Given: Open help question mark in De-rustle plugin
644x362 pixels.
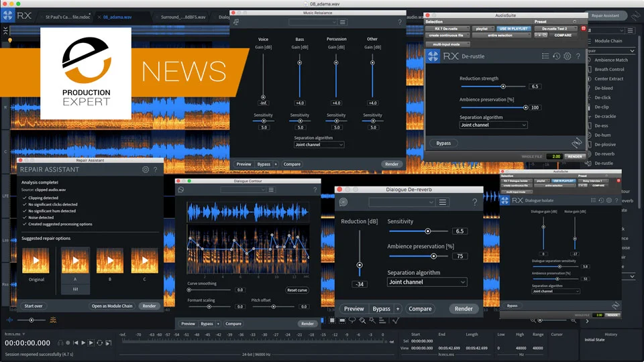Looking at the screenshot, I should point(578,56).
